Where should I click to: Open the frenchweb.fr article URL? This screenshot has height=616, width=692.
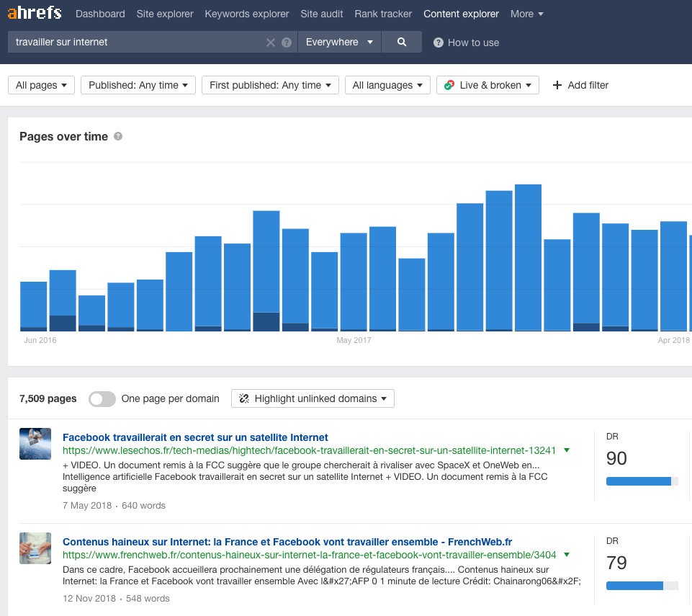click(x=310, y=555)
